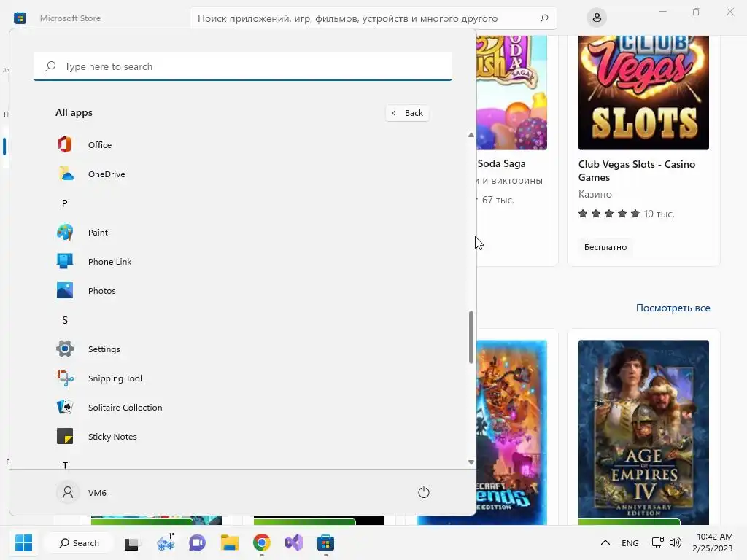This screenshot has height=560, width=747.
Task: Click the Store search magnifier icon
Action: pyautogui.click(x=544, y=18)
